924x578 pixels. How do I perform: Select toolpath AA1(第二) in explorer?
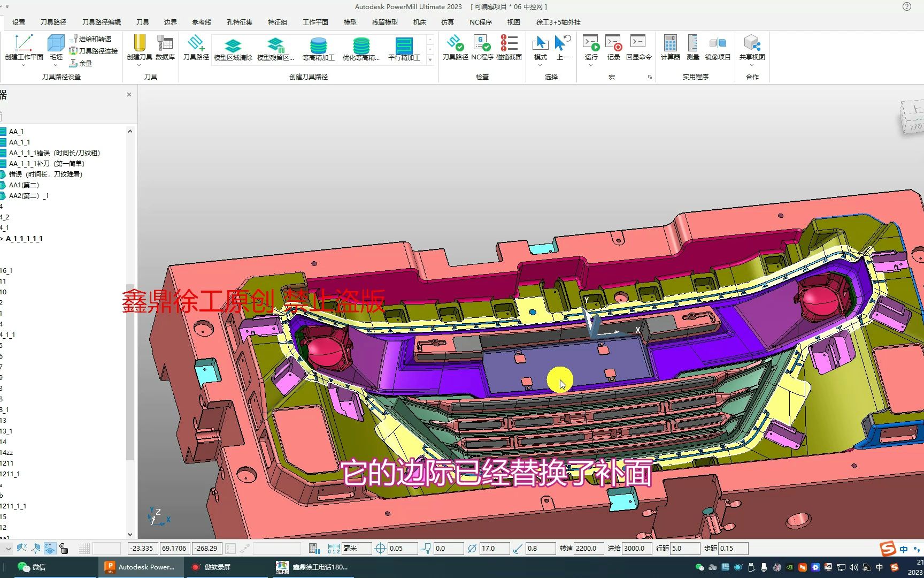click(x=24, y=185)
